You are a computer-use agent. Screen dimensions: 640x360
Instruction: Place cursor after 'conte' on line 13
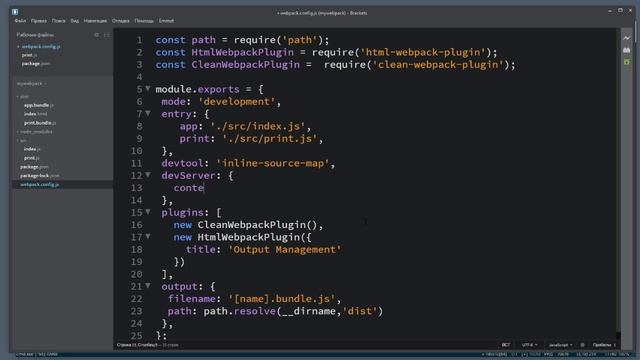(x=204, y=188)
